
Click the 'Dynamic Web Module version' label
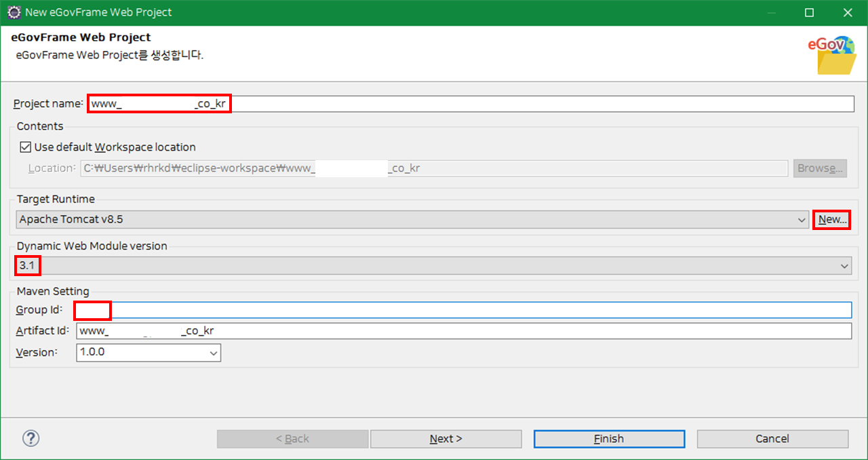click(92, 246)
